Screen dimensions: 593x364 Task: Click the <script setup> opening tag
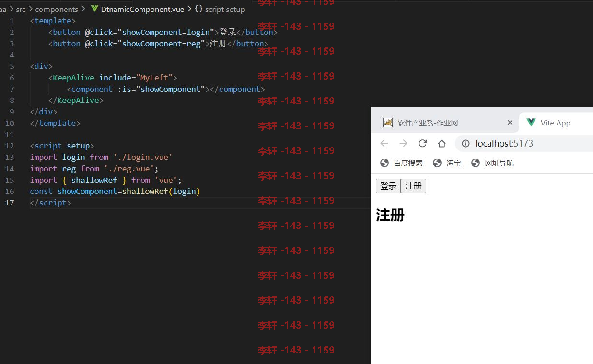click(x=62, y=146)
